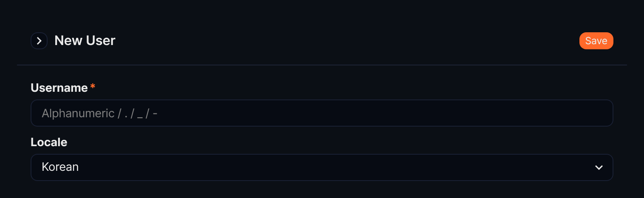Toggle the New User section chevron
Screen dimensions: 644x198
click(x=39, y=41)
